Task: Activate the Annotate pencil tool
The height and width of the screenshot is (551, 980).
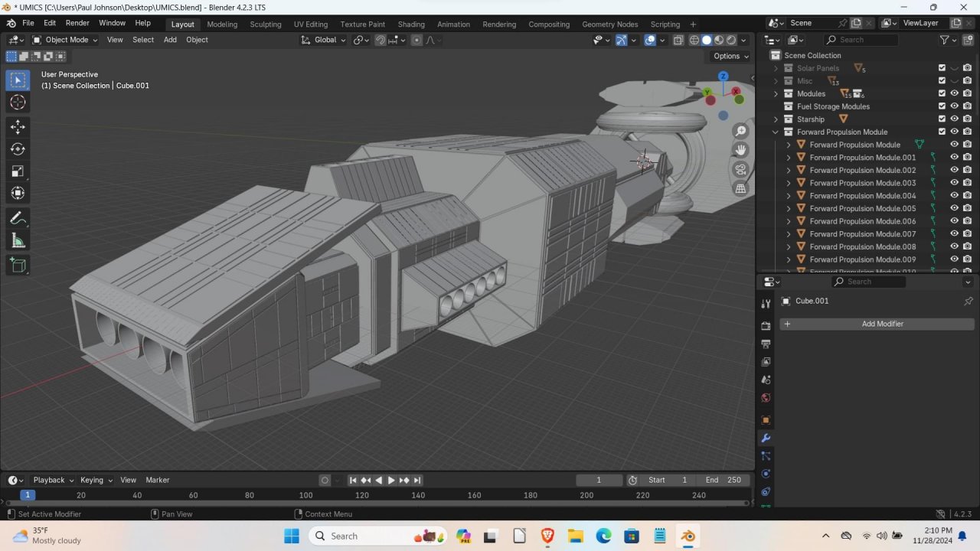Action: click(18, 219)
